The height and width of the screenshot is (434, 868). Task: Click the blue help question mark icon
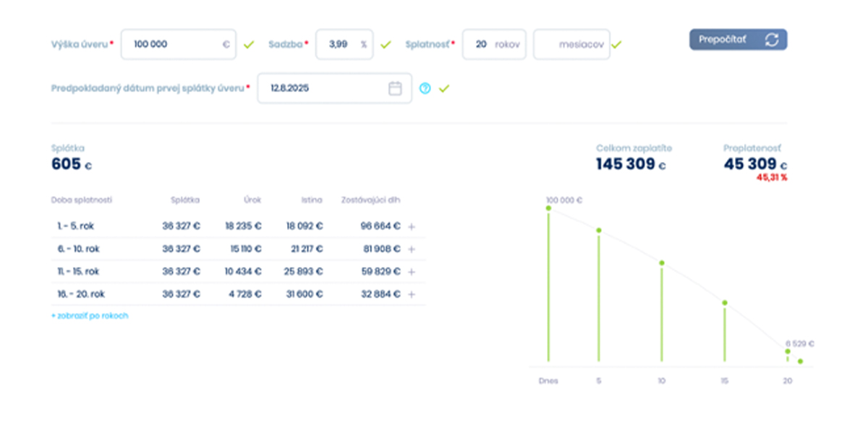point(425,88)
